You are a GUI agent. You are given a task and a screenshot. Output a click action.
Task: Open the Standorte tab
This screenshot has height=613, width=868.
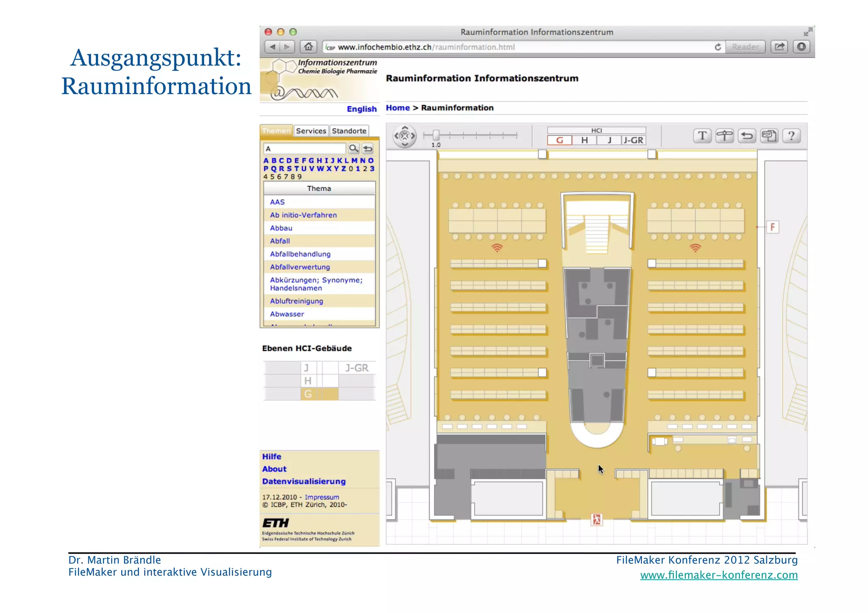[349, 131]
